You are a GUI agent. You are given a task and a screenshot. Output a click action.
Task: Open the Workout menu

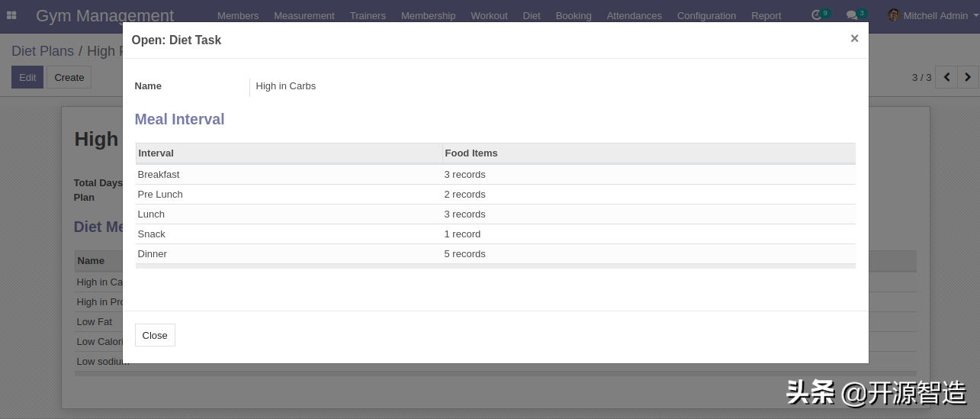pos(489,15)
